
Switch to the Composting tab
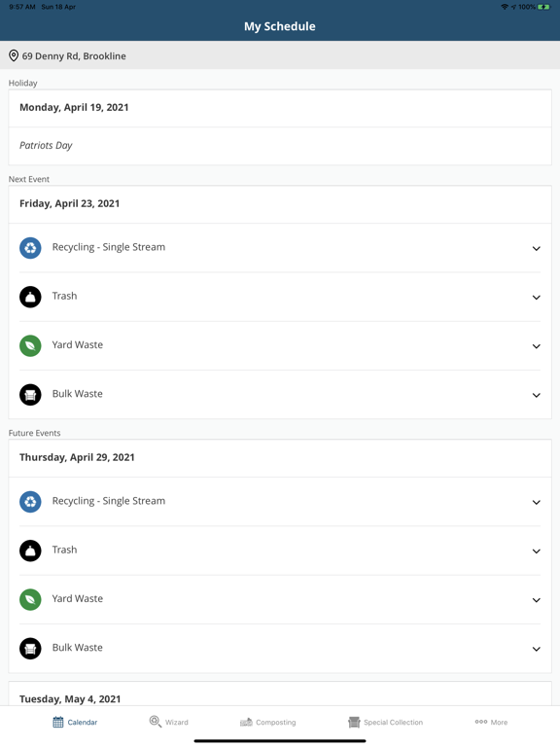tap(267, 723)
